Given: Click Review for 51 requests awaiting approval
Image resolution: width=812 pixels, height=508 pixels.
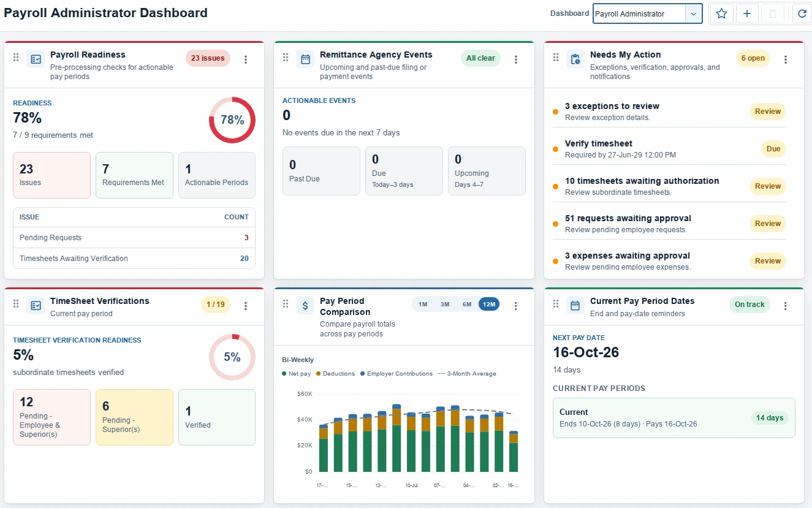Looking at the screenshot, I should tap(768, 224).
